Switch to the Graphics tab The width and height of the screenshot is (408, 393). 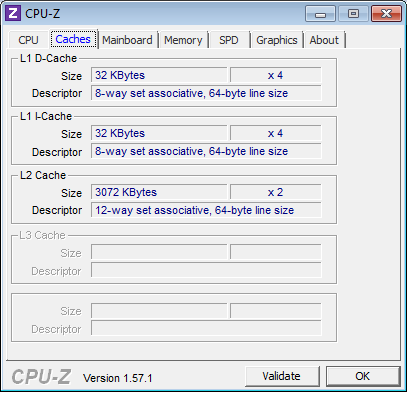(x=277, y=40)
